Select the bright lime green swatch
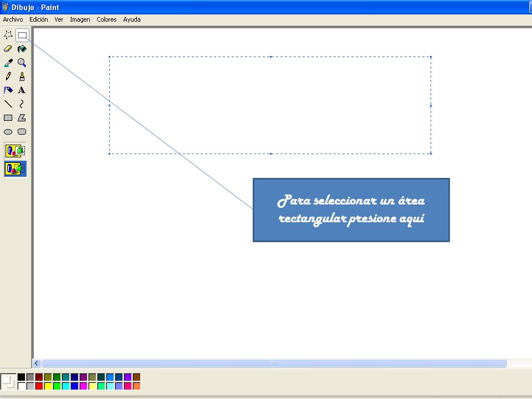The image size is (532, 399). [57, 386]
